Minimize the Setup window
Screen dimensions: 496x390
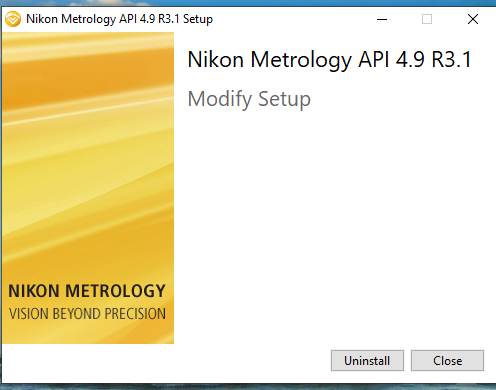click(382, 19)
